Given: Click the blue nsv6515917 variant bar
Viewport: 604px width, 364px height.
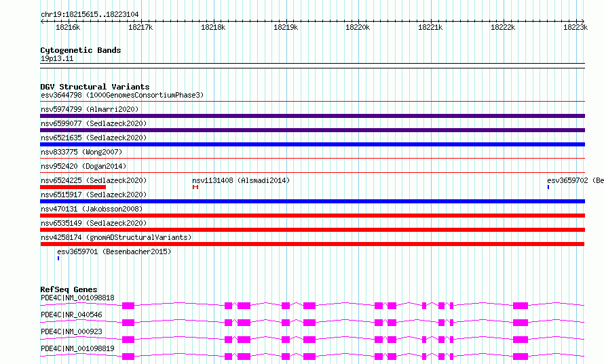Looking at the screenshot, I should coord(312,201).
